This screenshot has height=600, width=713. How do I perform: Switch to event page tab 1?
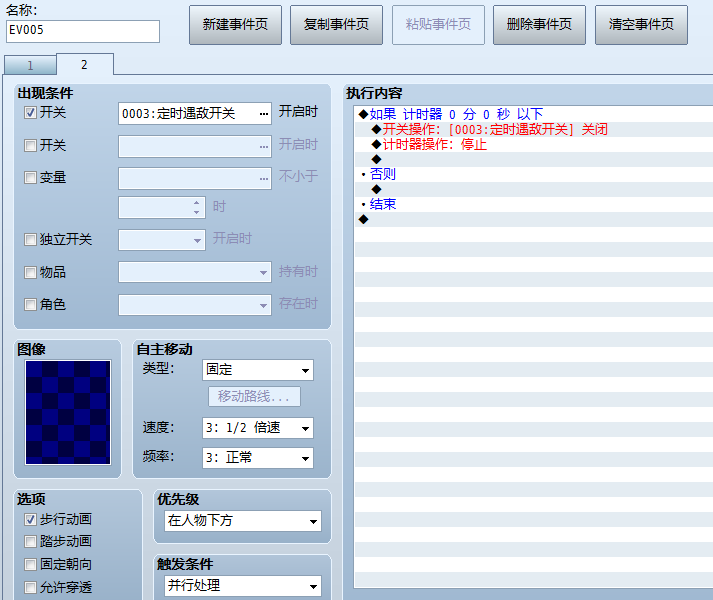click(30, 66)
